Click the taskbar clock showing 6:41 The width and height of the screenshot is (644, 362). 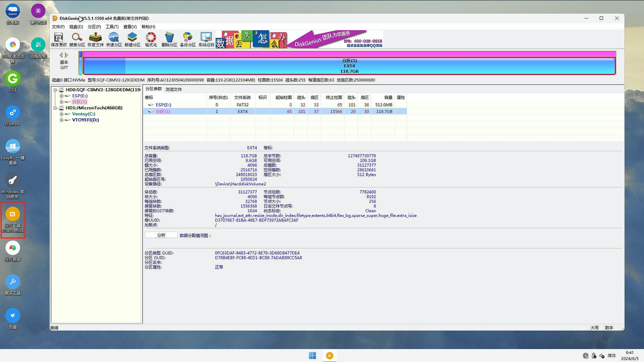(x=630, y=356)
